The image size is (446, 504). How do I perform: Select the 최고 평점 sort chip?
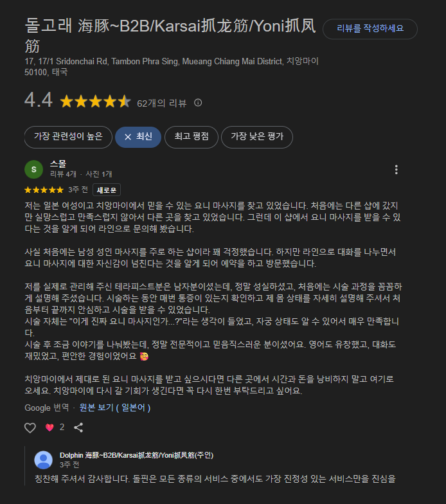coord(192,137)
